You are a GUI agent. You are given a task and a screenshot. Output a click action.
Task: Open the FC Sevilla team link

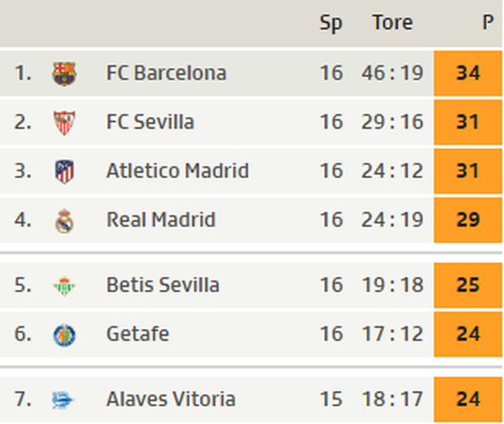[150, 122]
